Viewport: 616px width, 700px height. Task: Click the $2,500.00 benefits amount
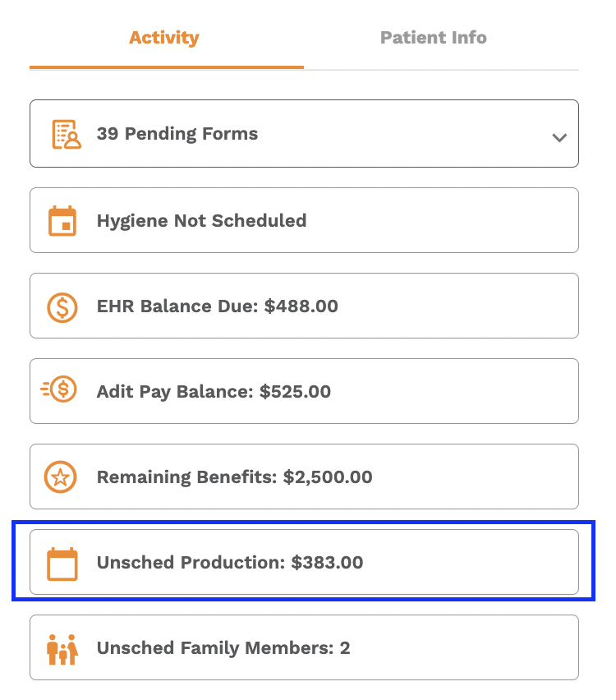click(328, 477)
